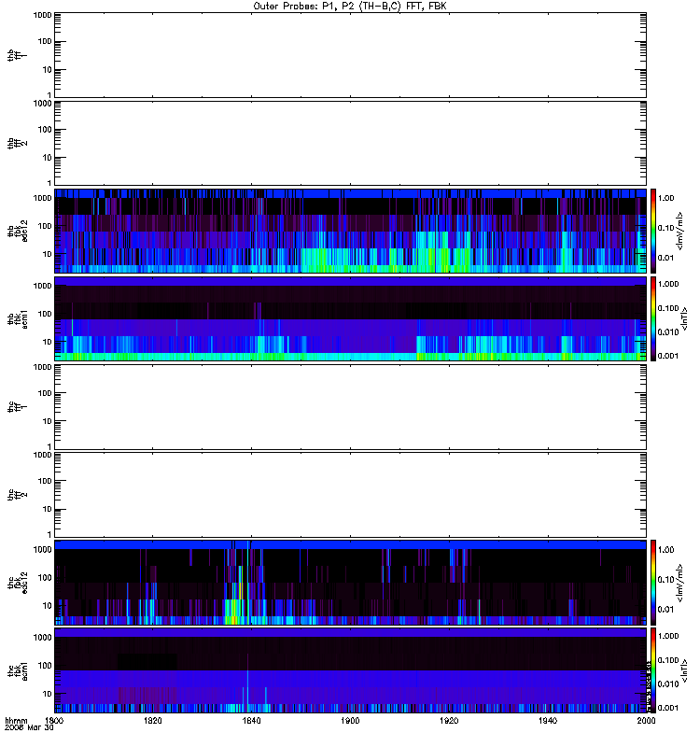Click the thb scm1 nT color bar
Viewport: 700px width, 747px height.
point(653,318)
